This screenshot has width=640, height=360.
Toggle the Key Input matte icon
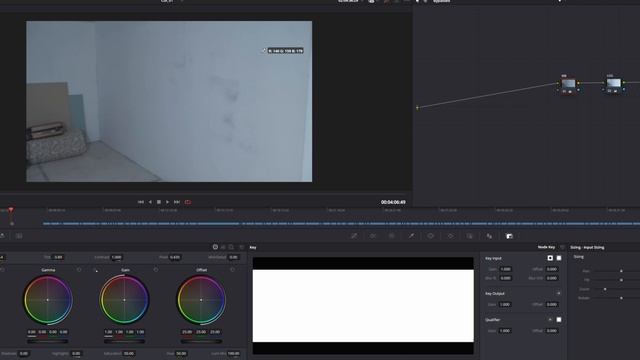click(x=550, y=258)
